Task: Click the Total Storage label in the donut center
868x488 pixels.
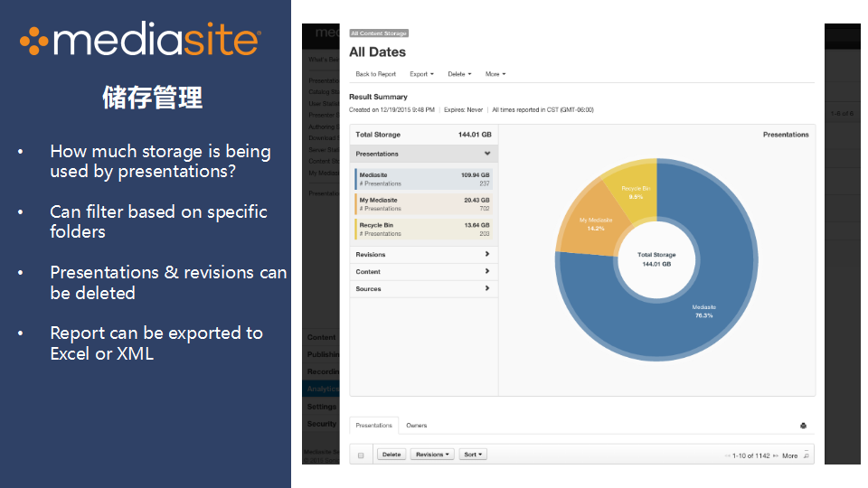Action: tap(656, 255)
